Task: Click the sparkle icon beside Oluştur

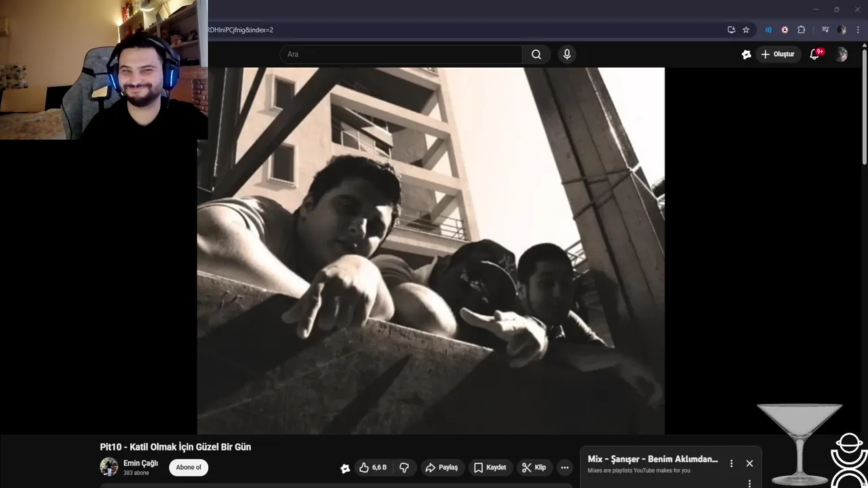Action: tap(746, 54)
